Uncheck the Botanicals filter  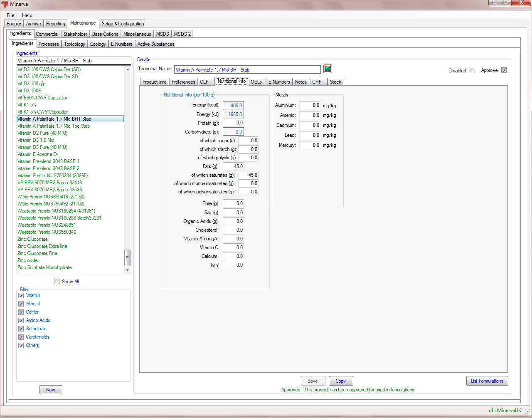coord(21,329)
